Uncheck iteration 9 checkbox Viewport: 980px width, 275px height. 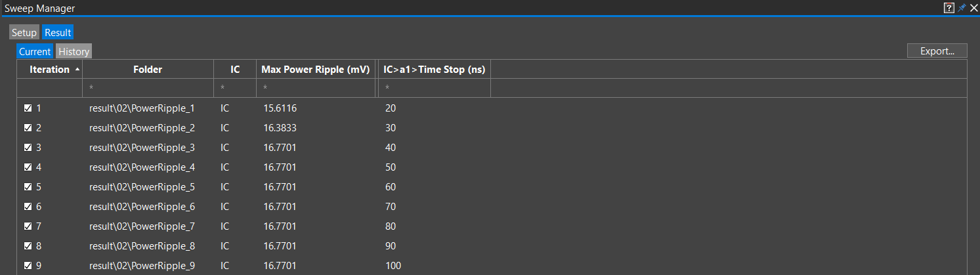click(28, 266)
